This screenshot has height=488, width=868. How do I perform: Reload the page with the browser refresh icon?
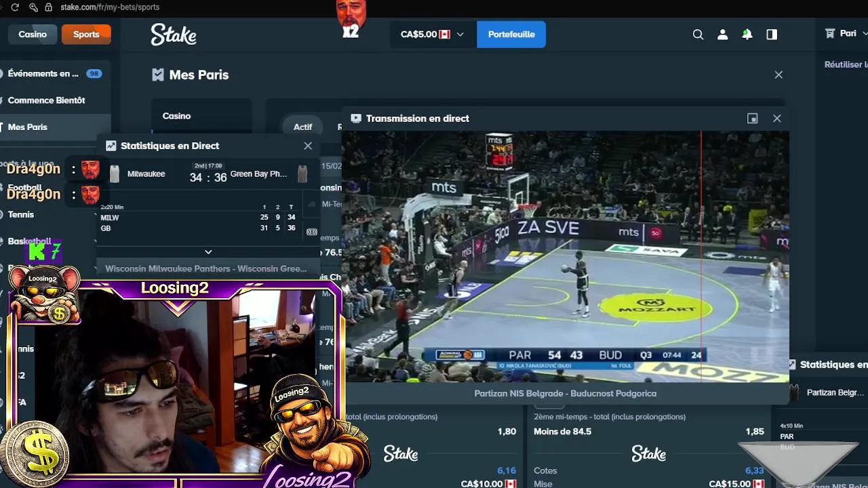[15, 7]
